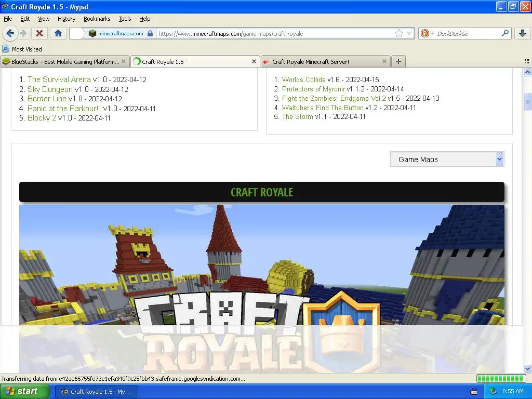Click the page scrollbar down arrow
The image size is (532, 399).
[x=527, y=369]
